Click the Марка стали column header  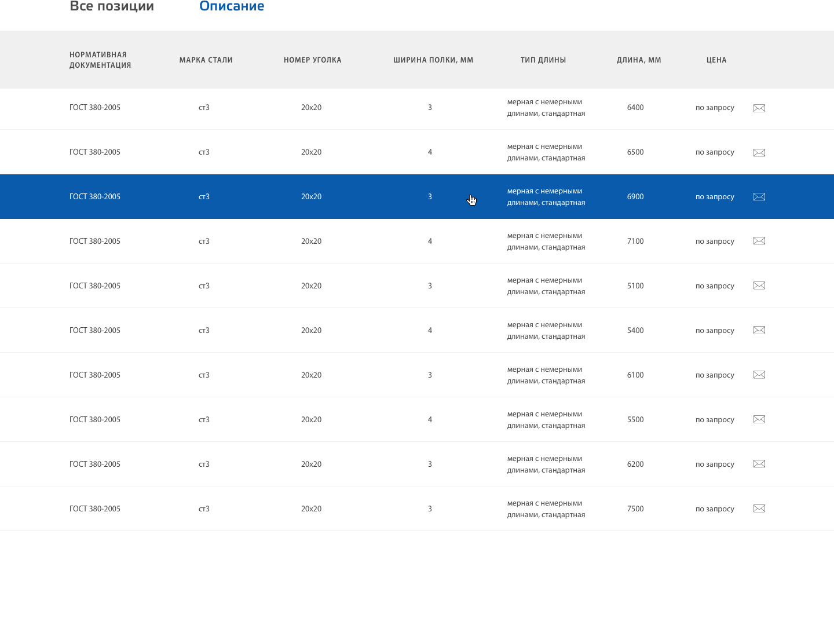click(x=206, y=60)
